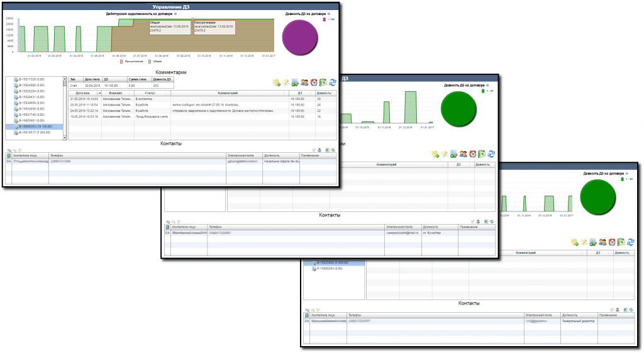Add contact icon in back window
This screenshot has width=644, height=353.
click(x=307, y=310)
